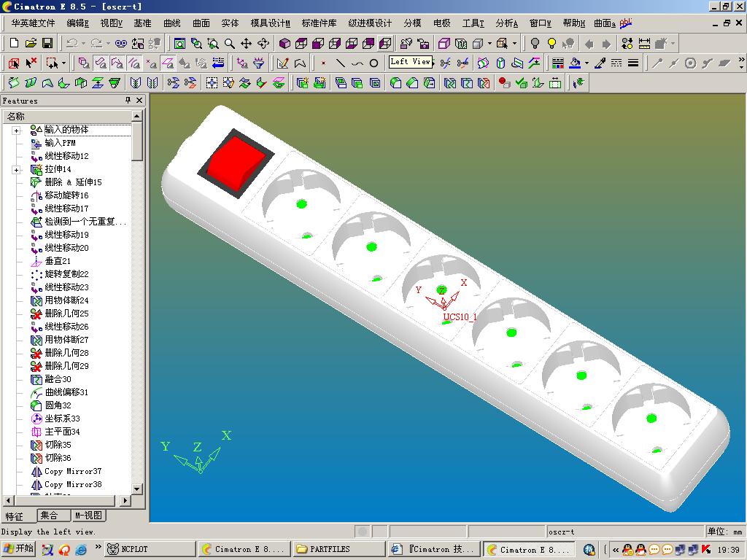Save the file with the floppy disk icon

pos(47,43)
